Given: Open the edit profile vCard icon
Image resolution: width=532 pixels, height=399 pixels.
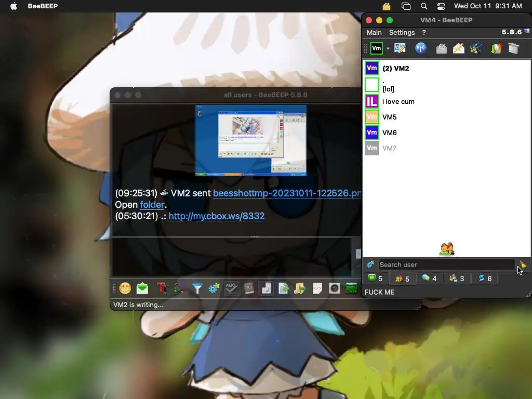Looking at the screenshot, I should click(x=400, y=48).
